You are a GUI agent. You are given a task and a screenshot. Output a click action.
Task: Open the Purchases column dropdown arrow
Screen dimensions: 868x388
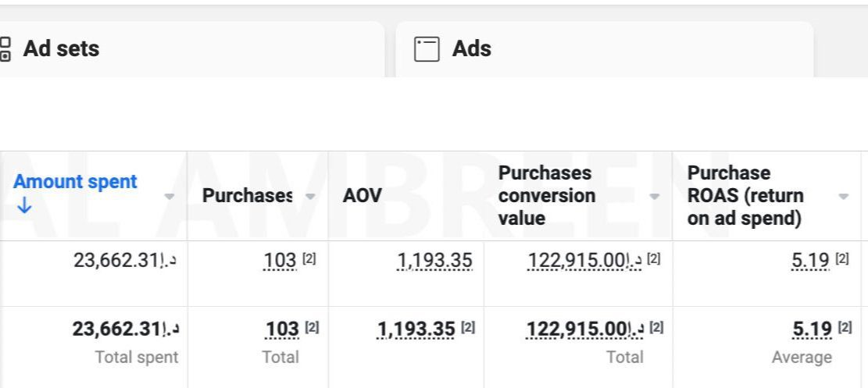point(310,196)
